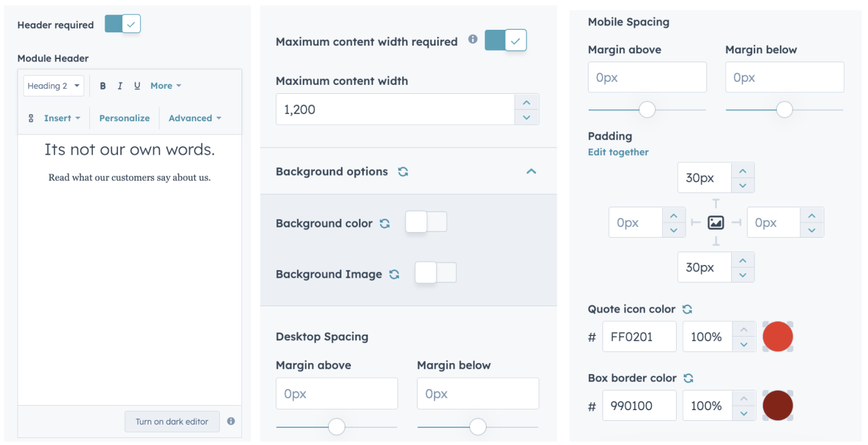Click the info icon beside Turn on dark editor
868x445 pixels.
(x=231, y=421)
